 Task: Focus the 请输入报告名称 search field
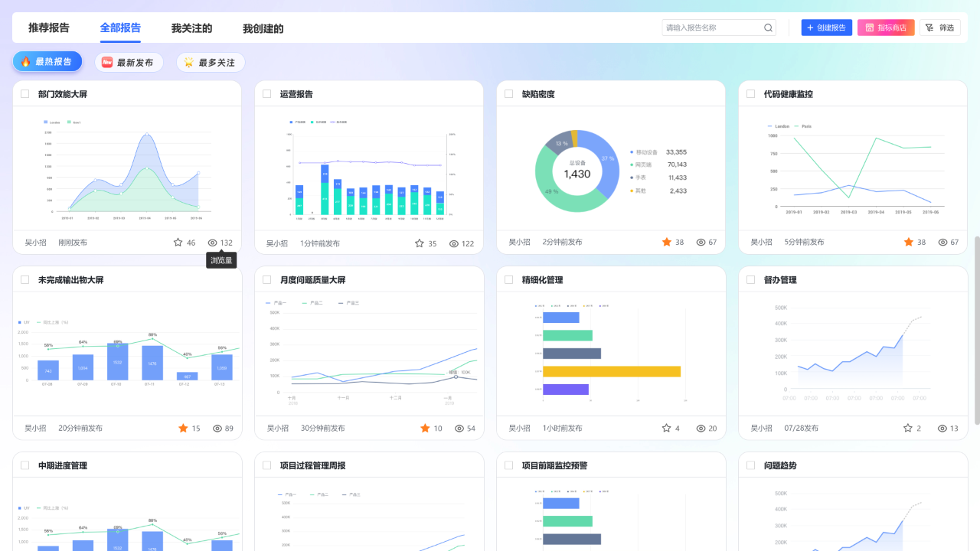coord(712,28)
